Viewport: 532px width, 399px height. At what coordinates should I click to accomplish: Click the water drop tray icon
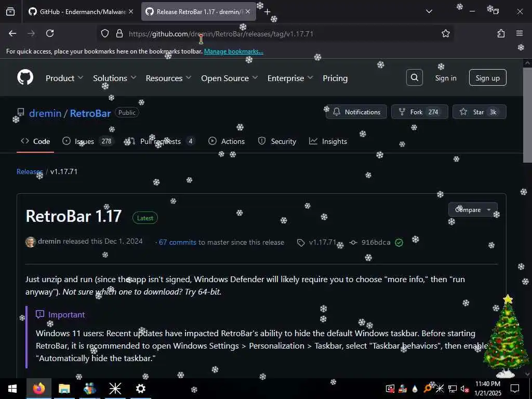[x=415, y=389]
